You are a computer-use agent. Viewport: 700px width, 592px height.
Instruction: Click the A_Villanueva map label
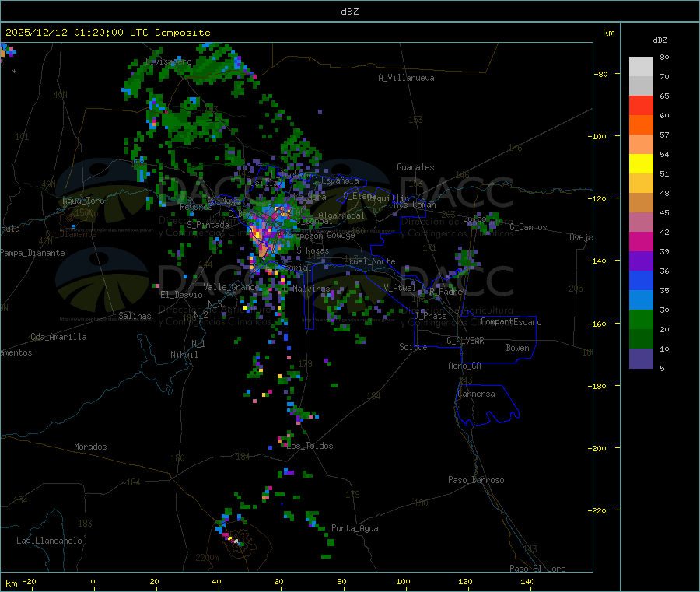tap(406, 78)
